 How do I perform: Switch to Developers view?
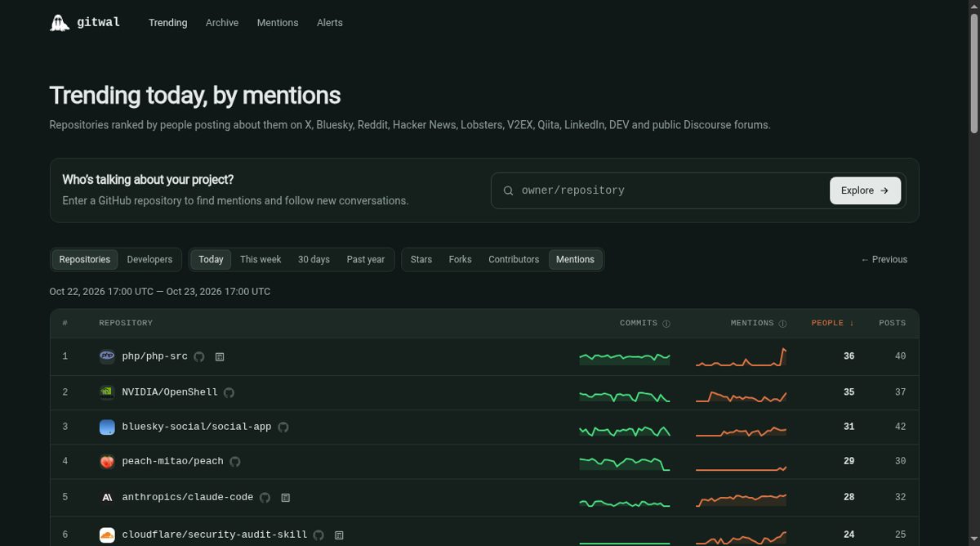tap(149, 259)
